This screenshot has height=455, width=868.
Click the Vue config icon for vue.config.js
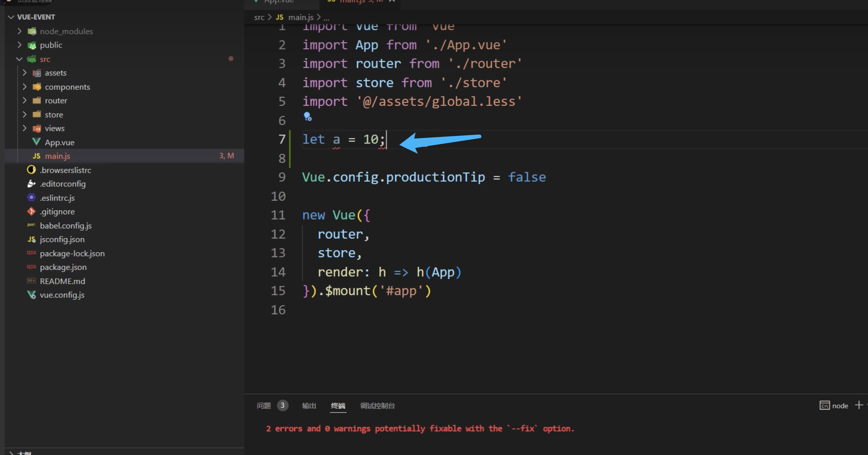click(31, 295)
